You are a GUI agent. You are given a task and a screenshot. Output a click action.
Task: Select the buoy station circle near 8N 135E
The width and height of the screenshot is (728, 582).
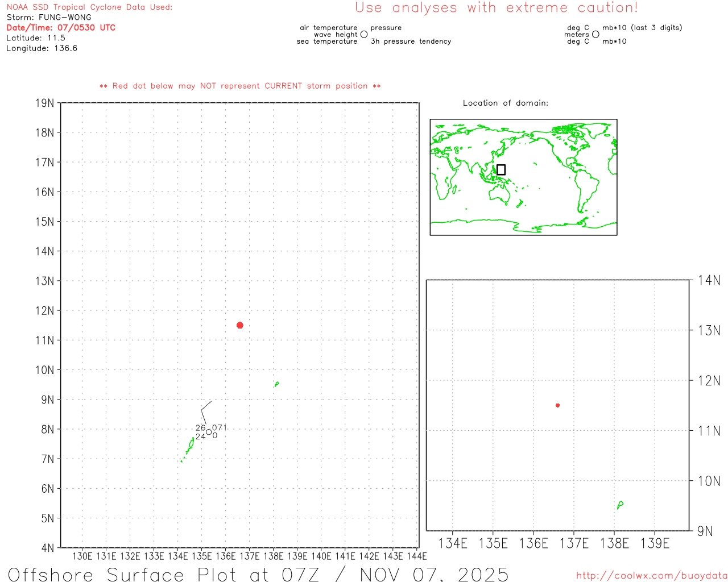[x=209, y=432]
